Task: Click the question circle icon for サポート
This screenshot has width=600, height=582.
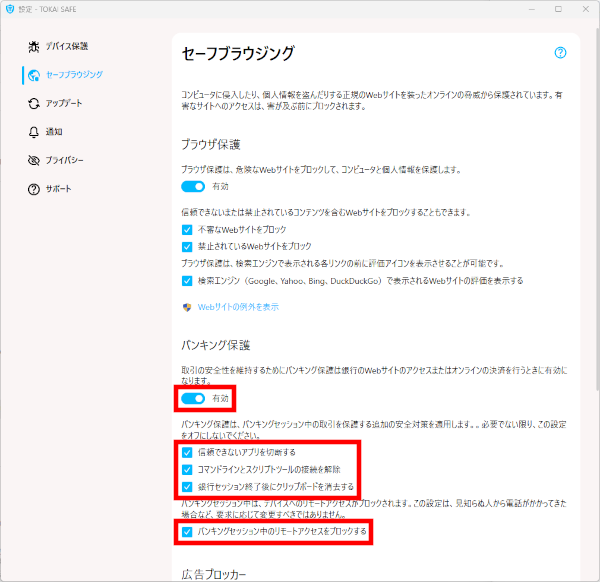Action: click(x=34, y=189)
